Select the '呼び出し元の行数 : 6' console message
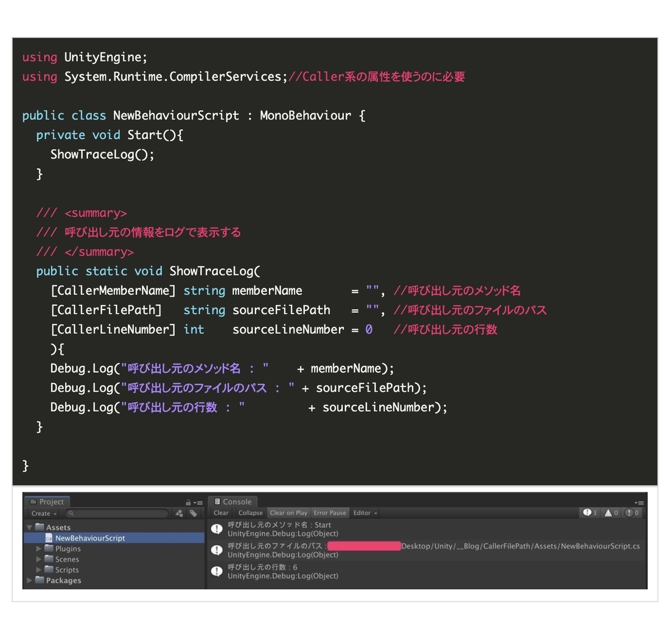The image size is (672, 637). tap(427, 571)
